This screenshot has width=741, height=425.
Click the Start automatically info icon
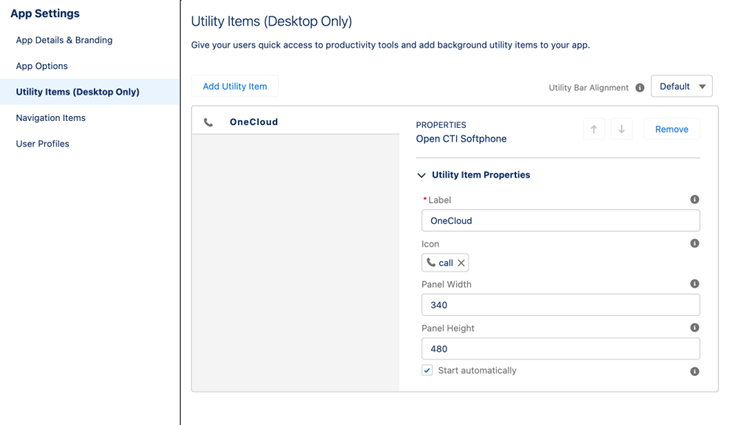coord(694,371)
